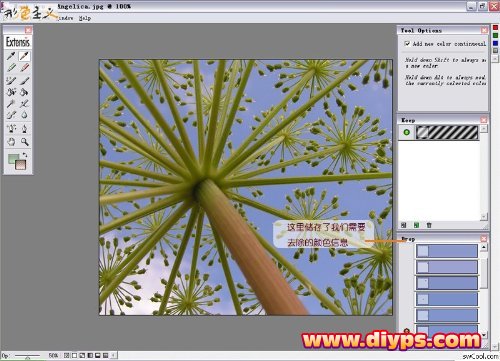Click horizontal half view mode icon
This screenshot has width=500, height=361.
pyautogui.click(x=98, y=356)
